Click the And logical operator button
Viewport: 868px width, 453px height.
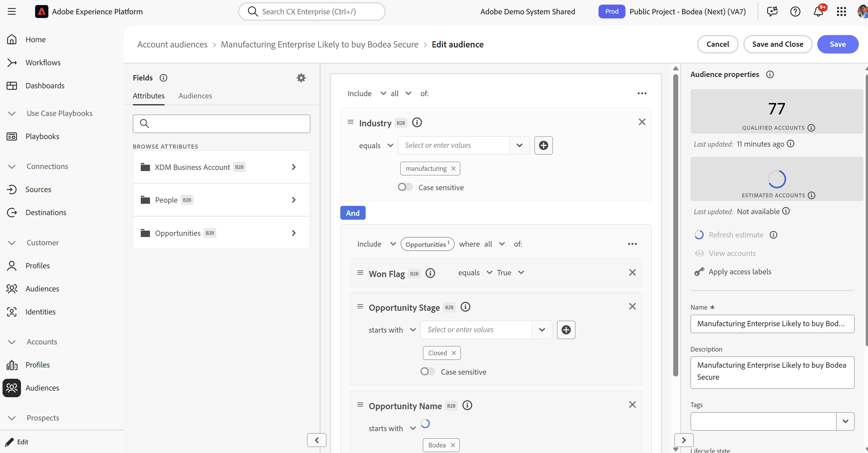[353, 213]
